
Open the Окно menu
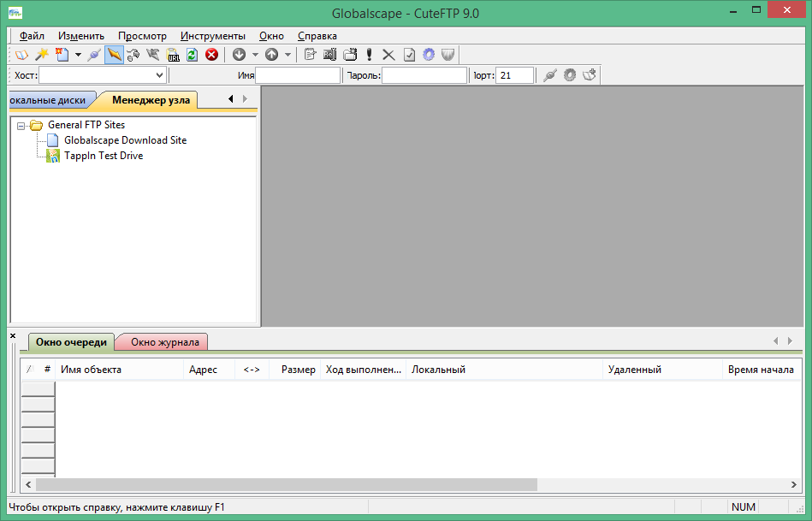click(271, 36)
